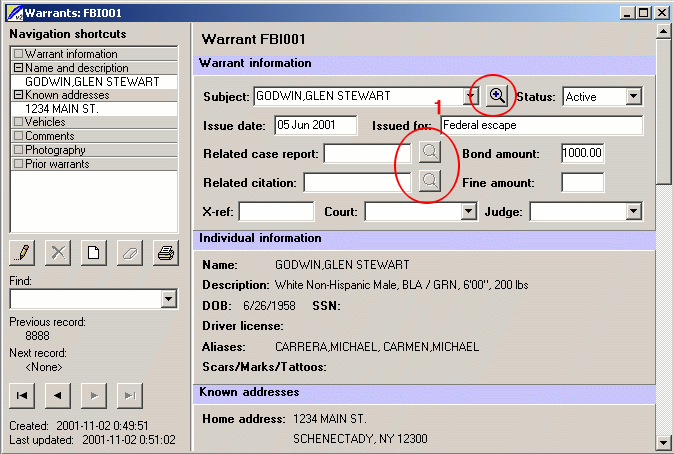674x454 pixels.
Task: Click the magnifier search icon beside Subject
Action: click(496, 96)
